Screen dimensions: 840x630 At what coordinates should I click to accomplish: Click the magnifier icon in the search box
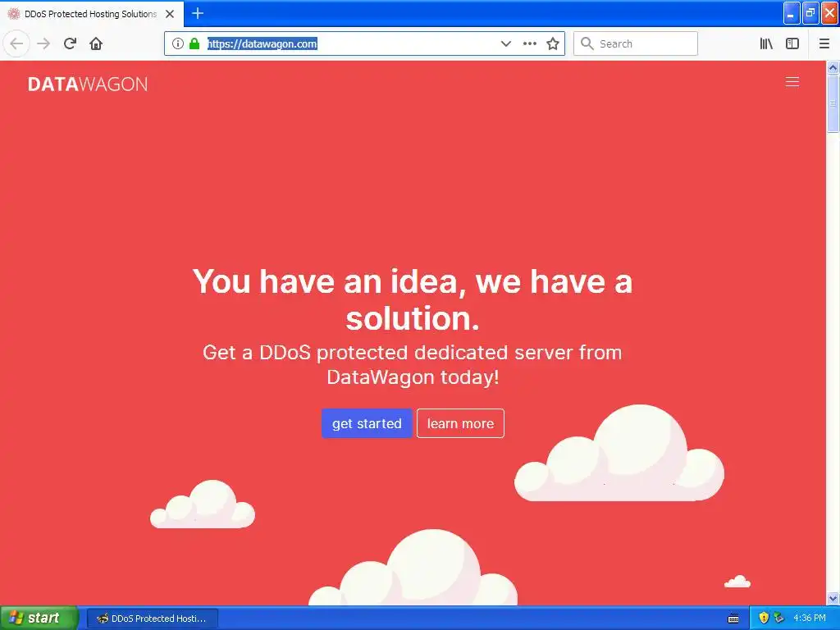(587, 43)
